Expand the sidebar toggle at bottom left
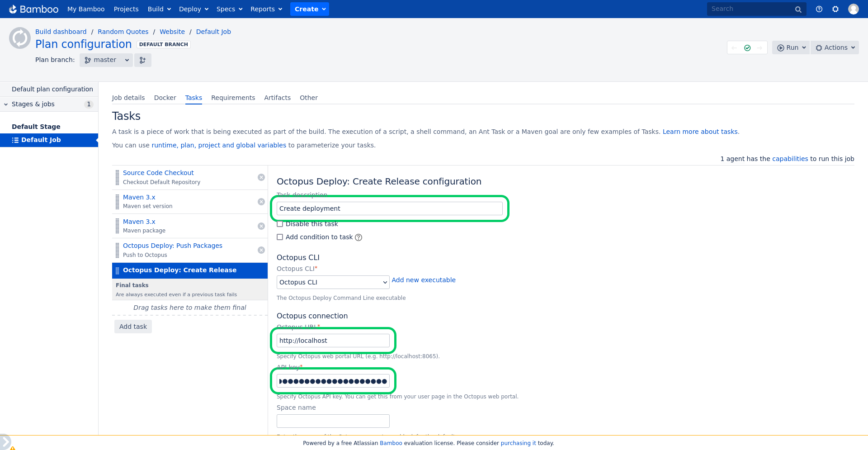This screenshot has height=450, width=868. tap(5, 441)
